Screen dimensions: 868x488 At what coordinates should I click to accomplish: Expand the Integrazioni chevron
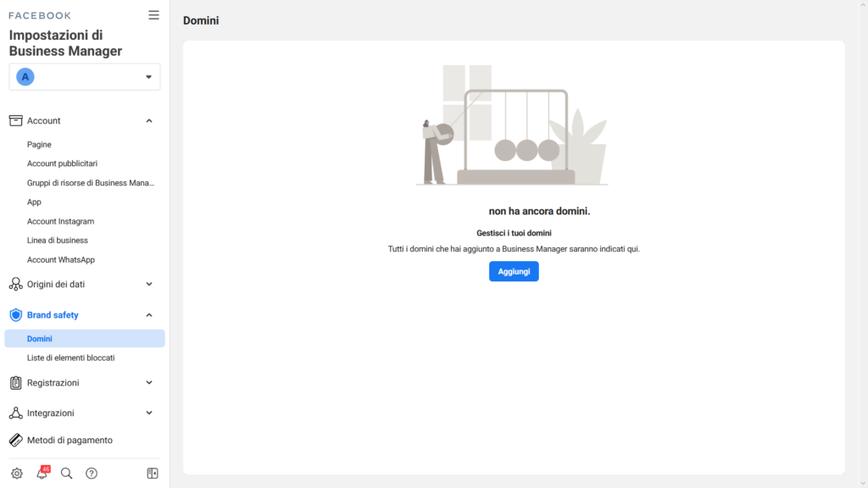149,413
